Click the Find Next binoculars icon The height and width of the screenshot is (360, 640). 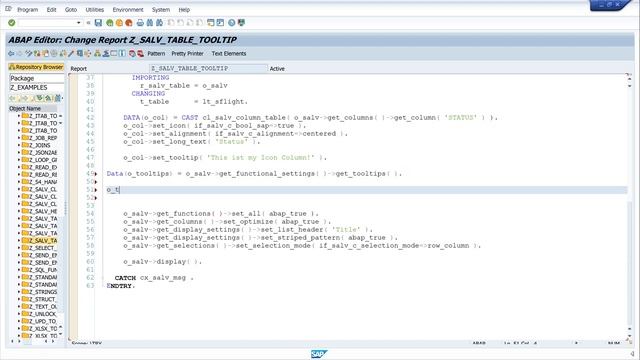[160, 23]
